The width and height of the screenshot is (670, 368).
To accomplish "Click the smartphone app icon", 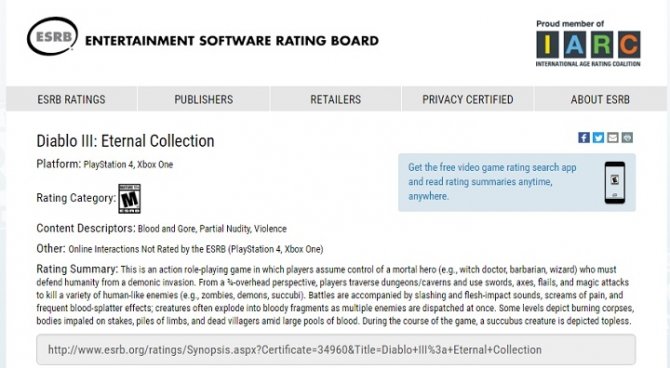I will [615, 183].
